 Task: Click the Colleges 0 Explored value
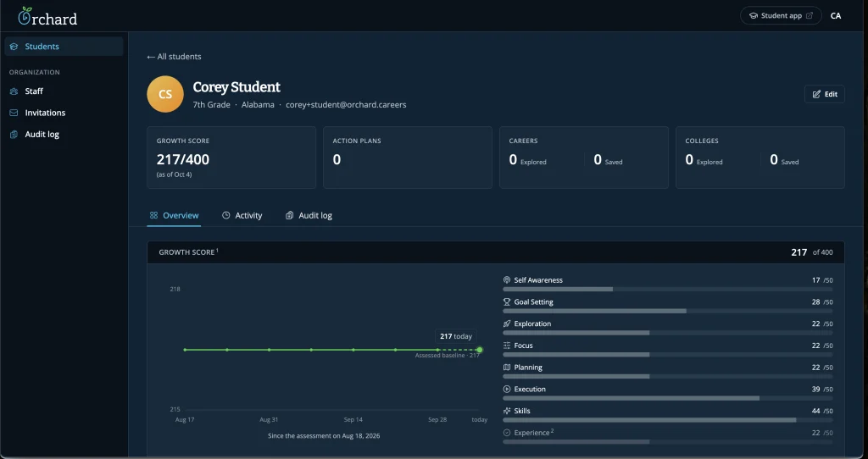click(704, 160)
